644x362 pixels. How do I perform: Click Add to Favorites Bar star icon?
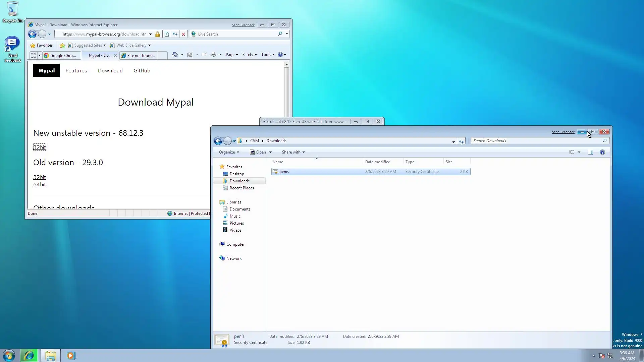pyautogui.click(x=62, y=45)
